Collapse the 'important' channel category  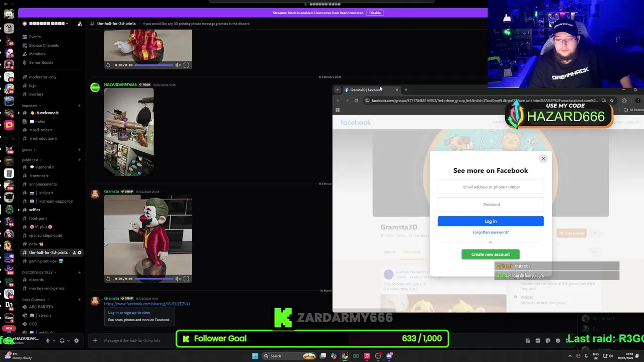31,106
